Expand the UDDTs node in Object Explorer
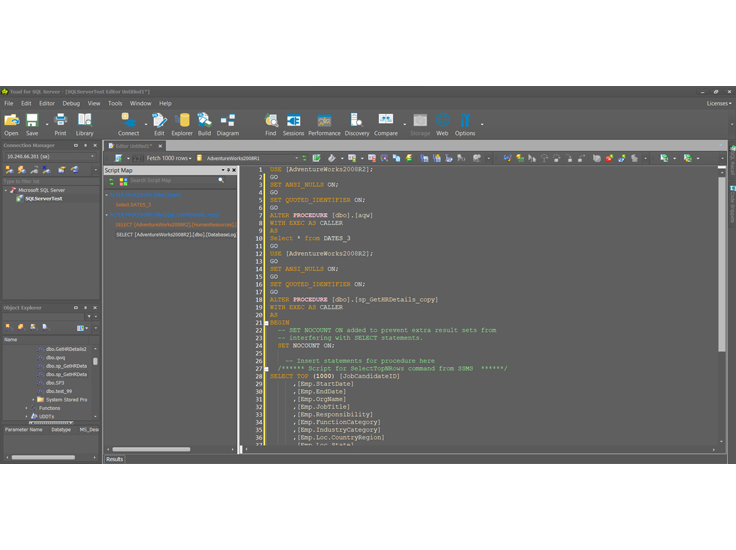This screenshot has height=550, width=736. tap(26, 416)
